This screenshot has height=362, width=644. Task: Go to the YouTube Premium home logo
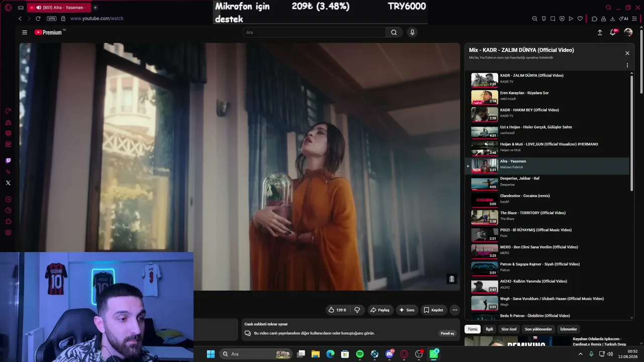coord(48,32)
